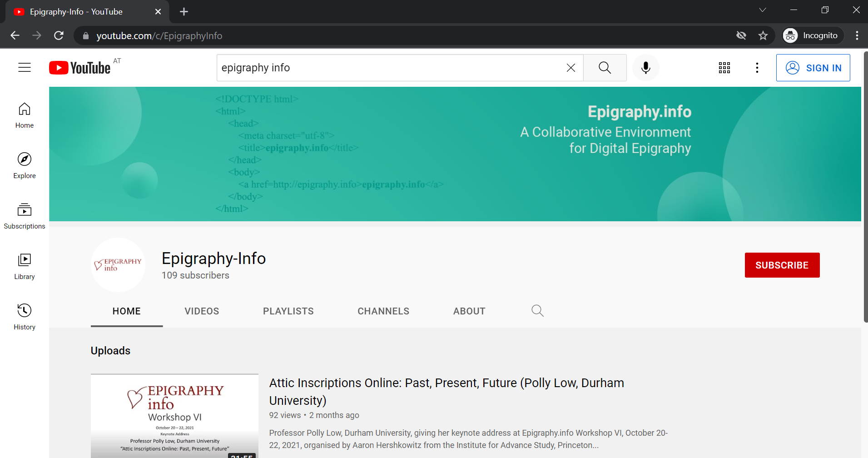868x458 pixels.
Task: Click the Incognito profile indicator
Action: [x=812, y=35]
